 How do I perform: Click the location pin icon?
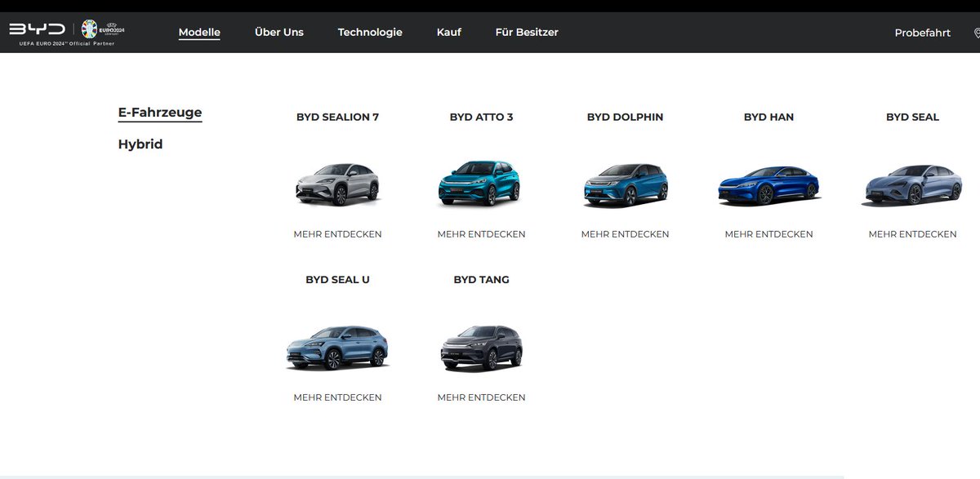(x=977, y=33)
